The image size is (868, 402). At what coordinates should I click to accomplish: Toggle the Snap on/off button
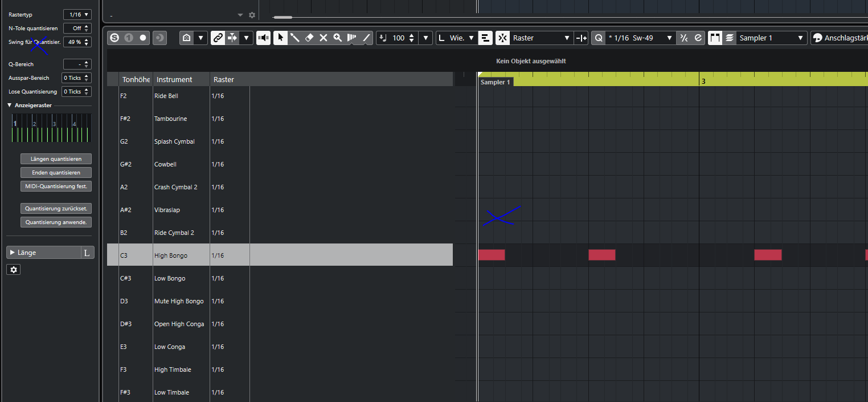502,38
